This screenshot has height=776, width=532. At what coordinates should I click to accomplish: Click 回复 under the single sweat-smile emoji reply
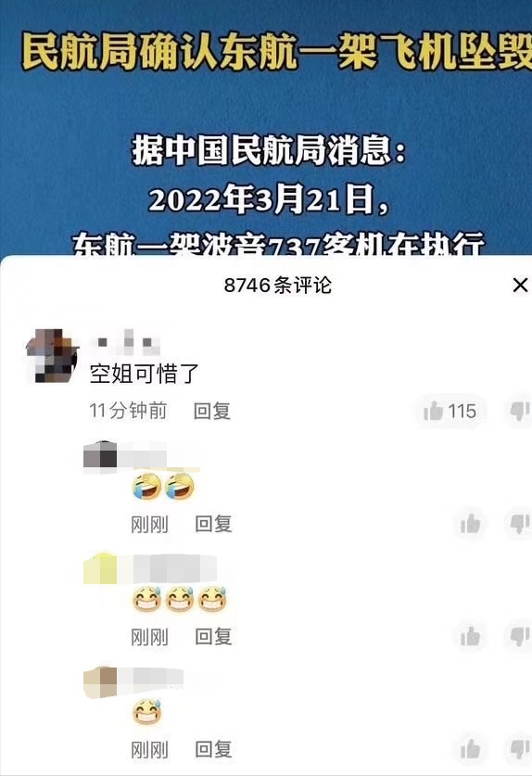click(x=213, y=749)
